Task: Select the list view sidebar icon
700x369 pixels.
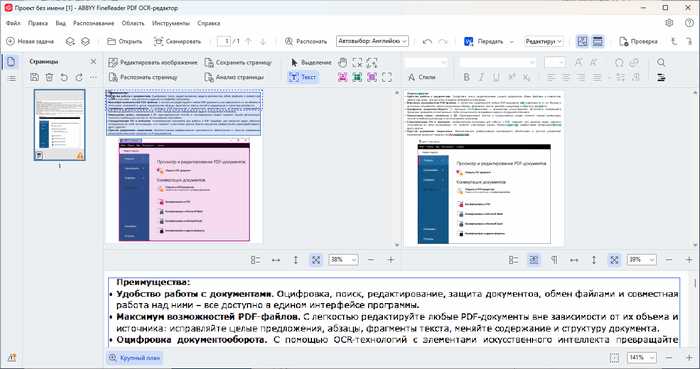Action: (x=12, y=79)
